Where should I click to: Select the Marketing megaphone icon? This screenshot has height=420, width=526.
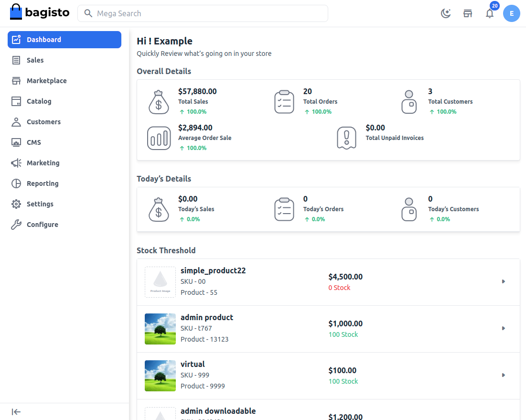(x=17, y=162)
